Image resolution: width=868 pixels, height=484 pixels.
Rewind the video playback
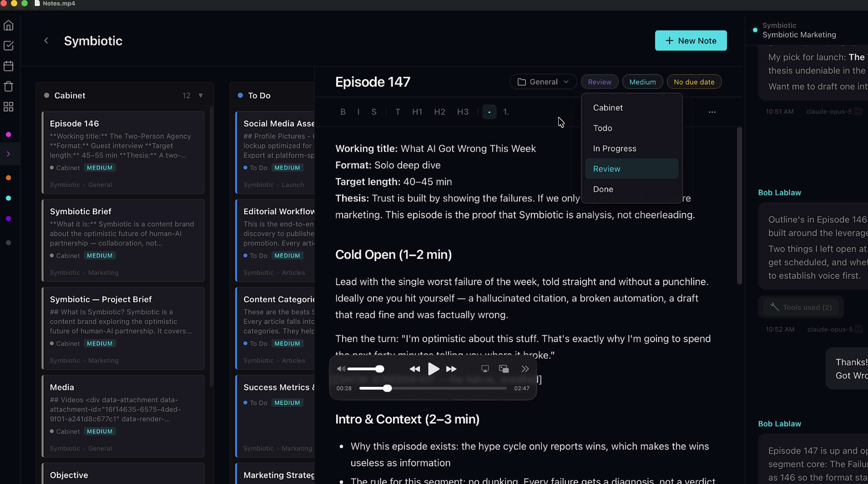(x=415, y=369)
